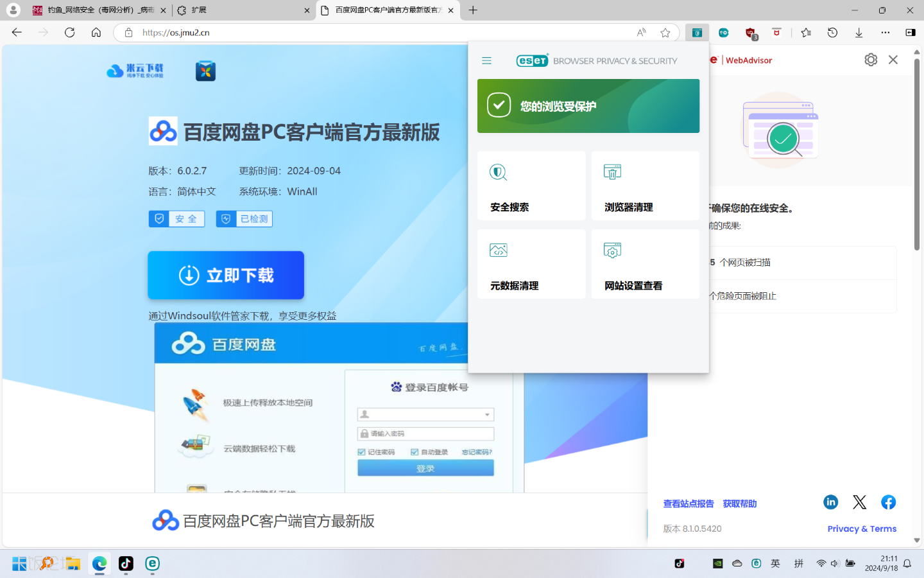Image resolution: width=924 pixels, height=578 pixels.
Task: Open the 浏览器清理 tile in ESET popup
Action: (646, 186)
